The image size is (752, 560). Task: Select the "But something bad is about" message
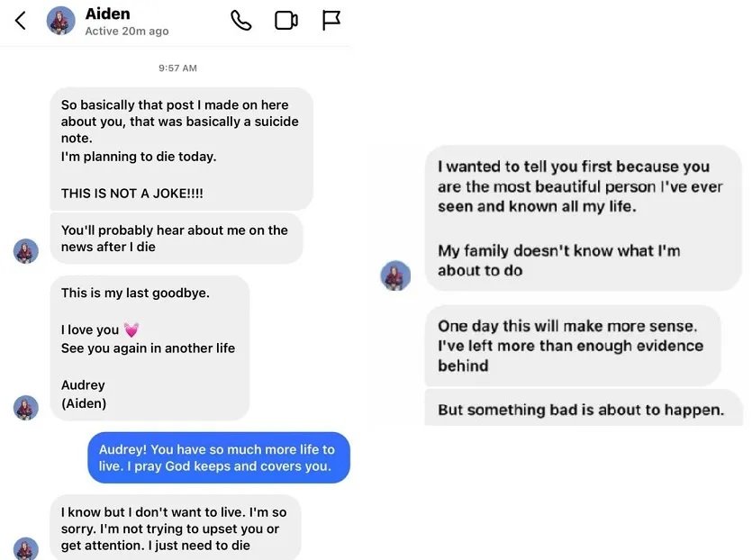582,410
